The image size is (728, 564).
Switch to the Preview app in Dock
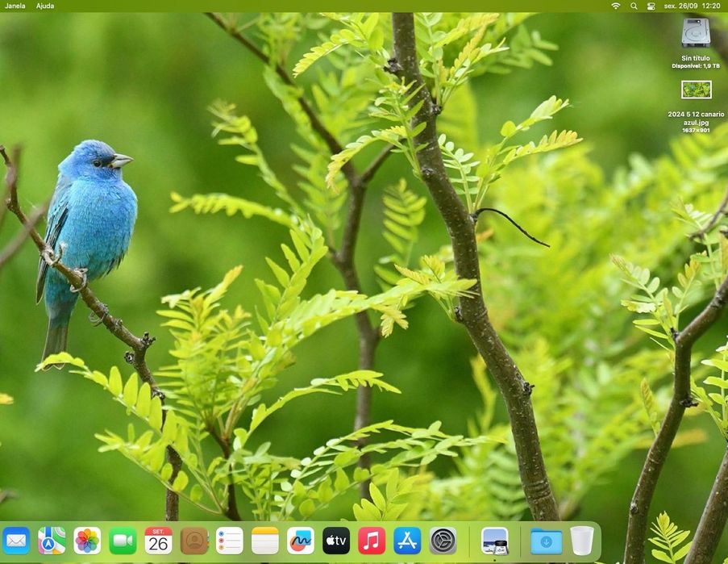click(x=494, y=541)
